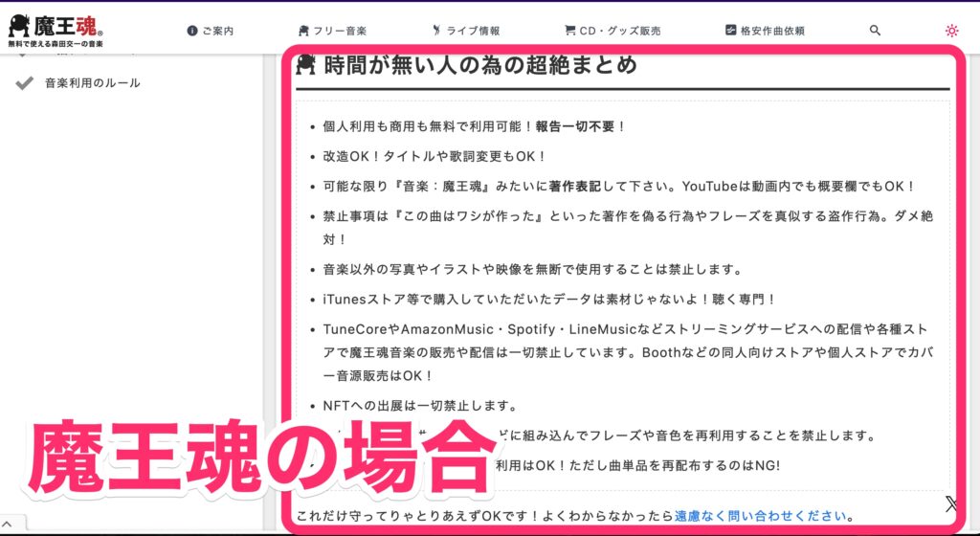Click the 音楽以外の写真やイラスト bullet text
Screen dimensions: 980x536
(532, 270)
